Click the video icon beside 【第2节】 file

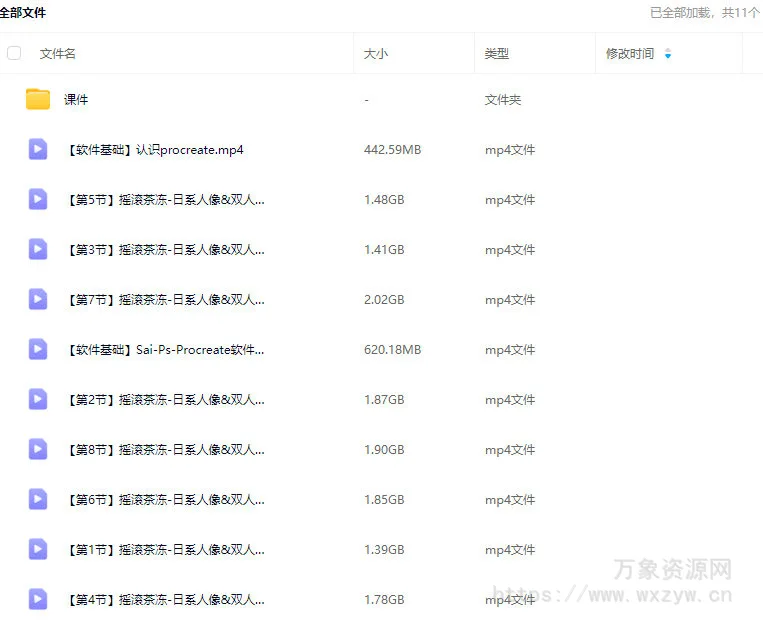[38, 399]
